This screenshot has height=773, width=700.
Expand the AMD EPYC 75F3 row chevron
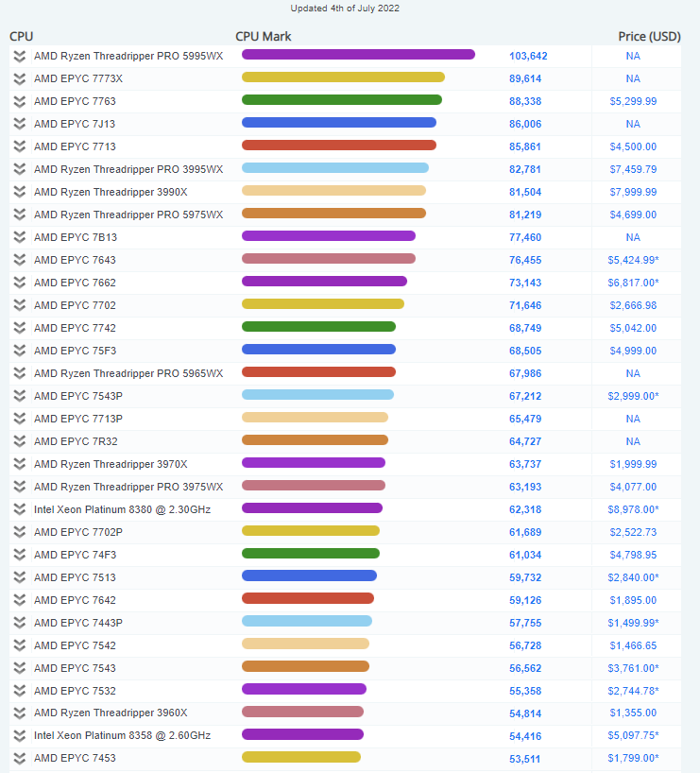click(20, 351)
